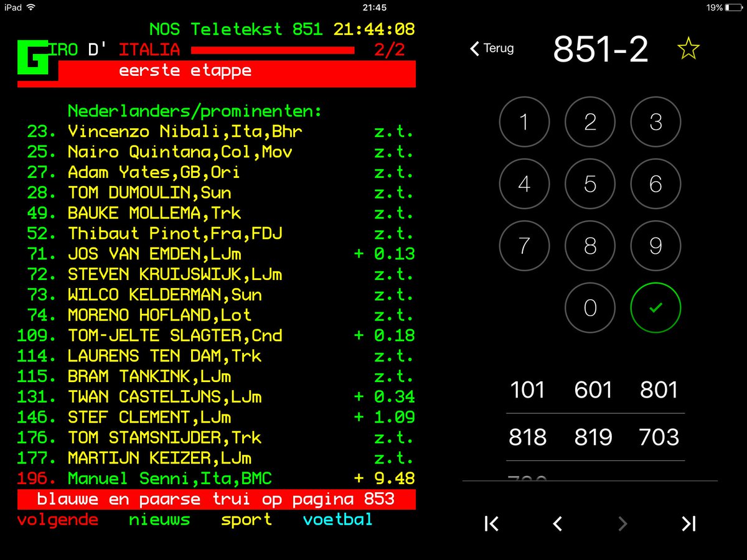Mark page 851-2 as favorite with star
The height and width of the screenshot is (560, 747).
(688, 49)
